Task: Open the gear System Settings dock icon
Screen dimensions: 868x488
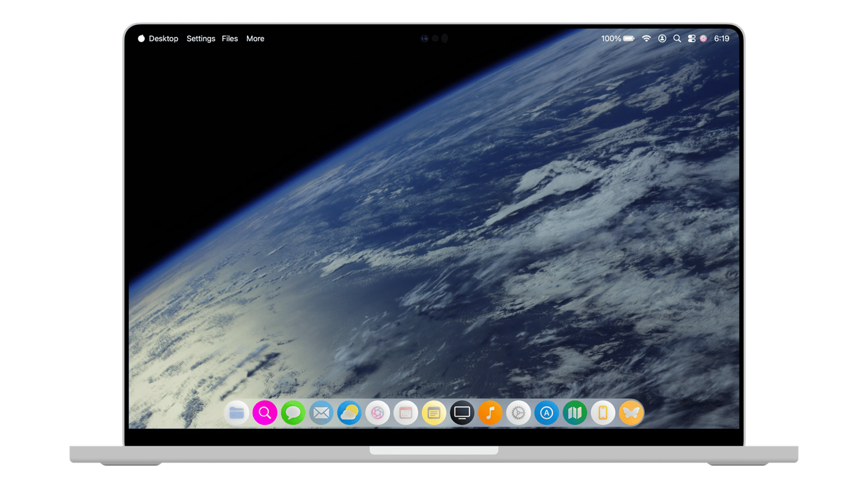Action: 518,413
